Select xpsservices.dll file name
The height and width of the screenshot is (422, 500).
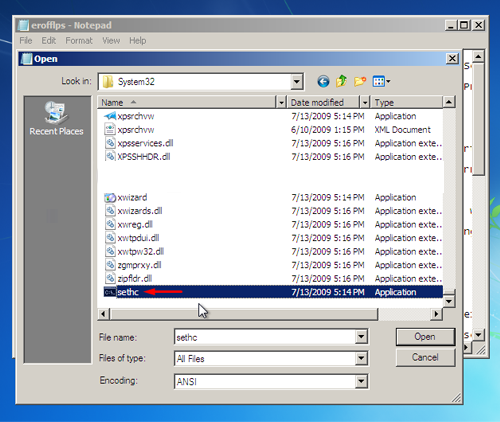point(145,143)
